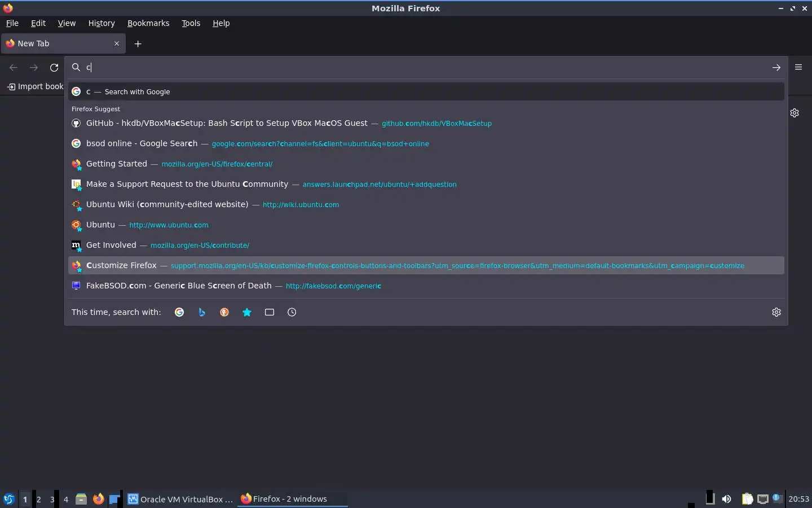Open network tray icon
812x508 pixels.
pos(762,499)
